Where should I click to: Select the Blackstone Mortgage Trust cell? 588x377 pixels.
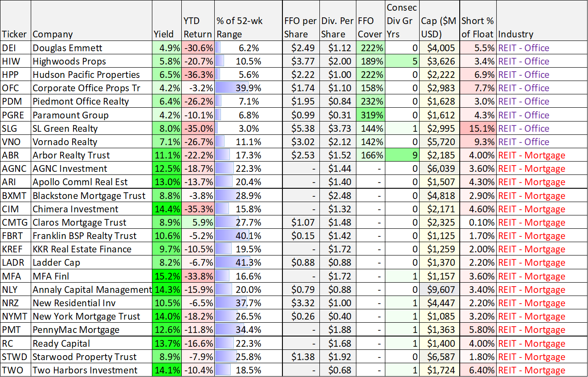tap(91, 196)
